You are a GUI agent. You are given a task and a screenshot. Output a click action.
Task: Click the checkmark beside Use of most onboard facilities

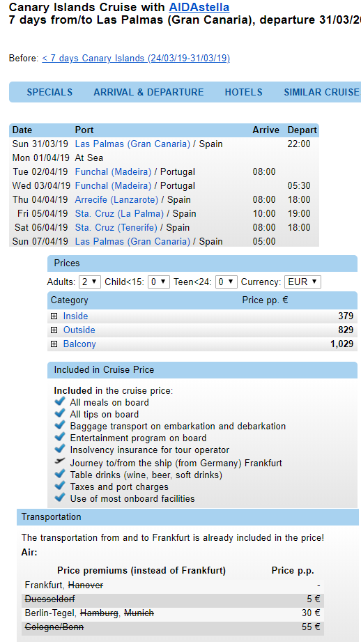(60, 498)
